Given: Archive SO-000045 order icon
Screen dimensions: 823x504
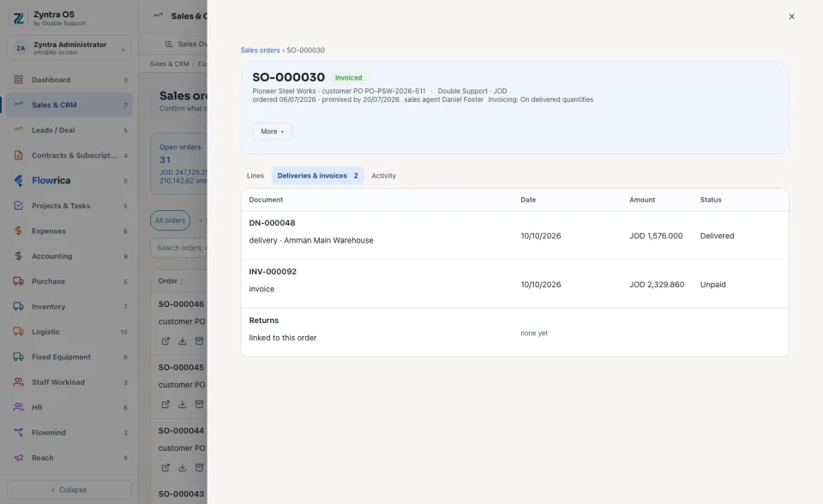Looking at the screenshot, I should point(199,405).
